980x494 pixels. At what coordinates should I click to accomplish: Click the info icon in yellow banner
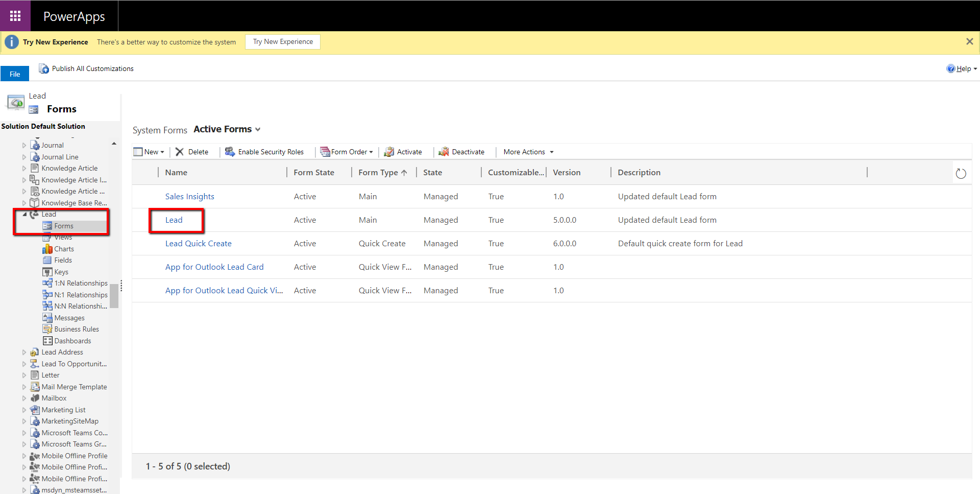(x=12, y=42)
